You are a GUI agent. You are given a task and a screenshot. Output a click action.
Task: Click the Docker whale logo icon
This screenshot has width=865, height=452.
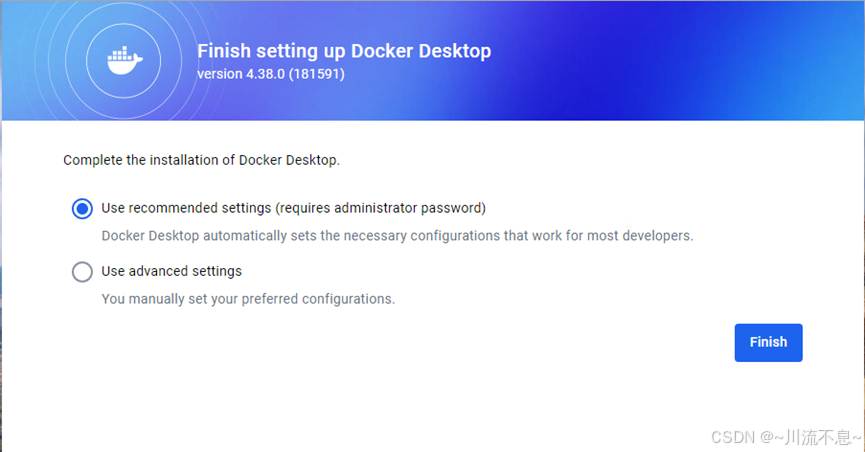(124, 60)
